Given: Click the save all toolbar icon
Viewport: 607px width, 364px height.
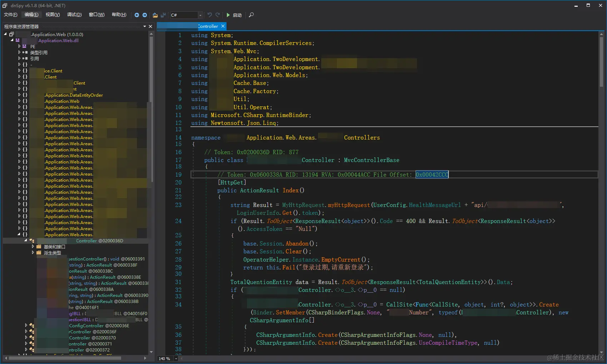Looking at the screenshot, I should pyautogui.click(x=163, y=15).
